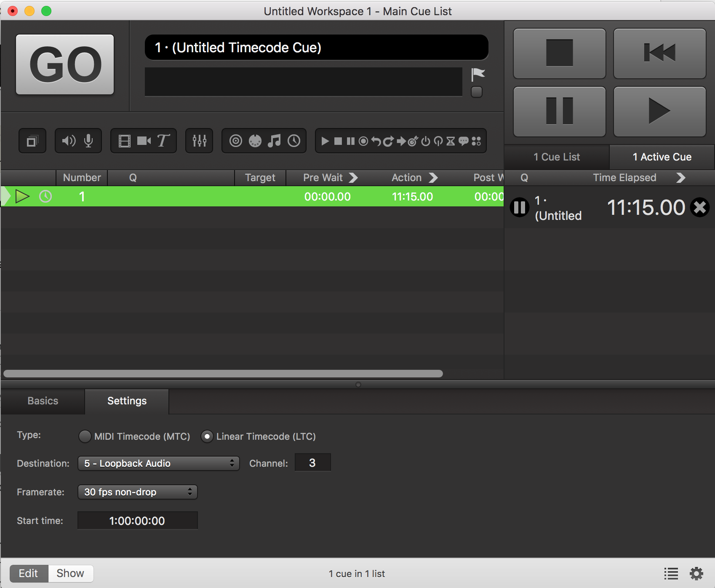Image resolution: width=715 pixels, height=588 pixels.
Task: Add a Fade cue with the sliders icon
Action: [199, 141]
